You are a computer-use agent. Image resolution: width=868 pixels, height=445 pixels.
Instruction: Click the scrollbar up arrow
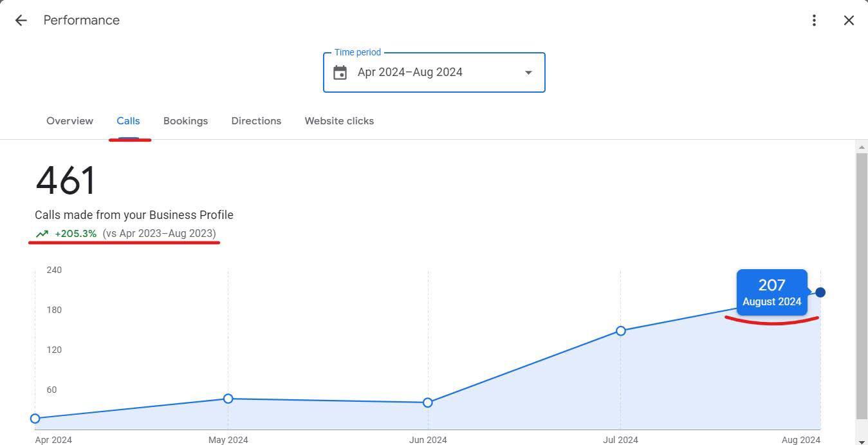pos(862,147)
